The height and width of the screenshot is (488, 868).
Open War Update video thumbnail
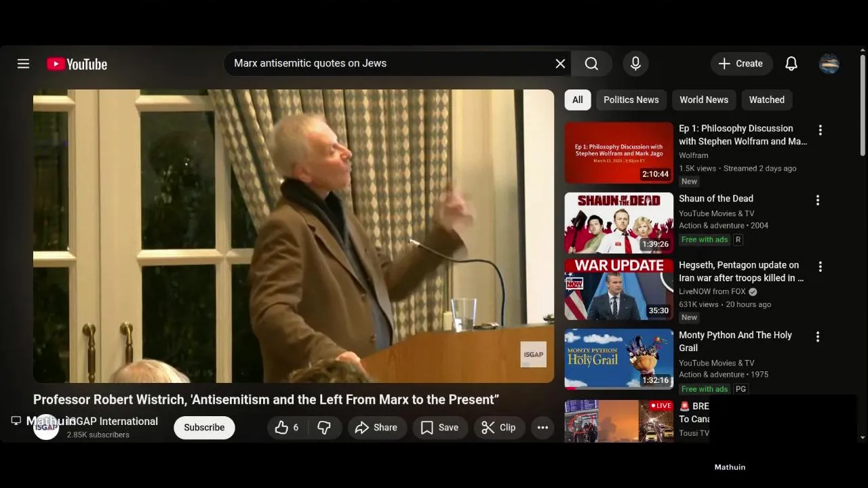[619, 289]
